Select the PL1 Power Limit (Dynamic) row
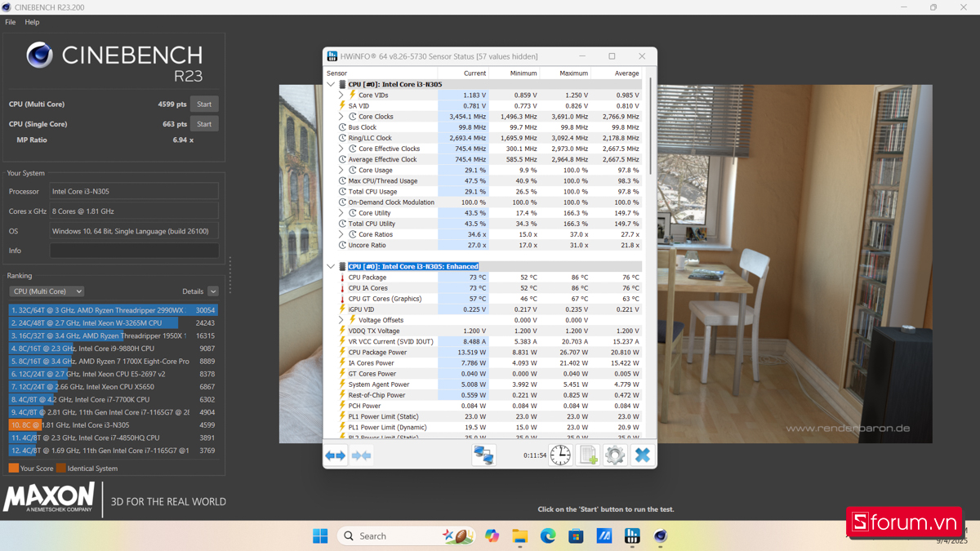The width and height of the screenshot is (980, 551). coord(483,427)
